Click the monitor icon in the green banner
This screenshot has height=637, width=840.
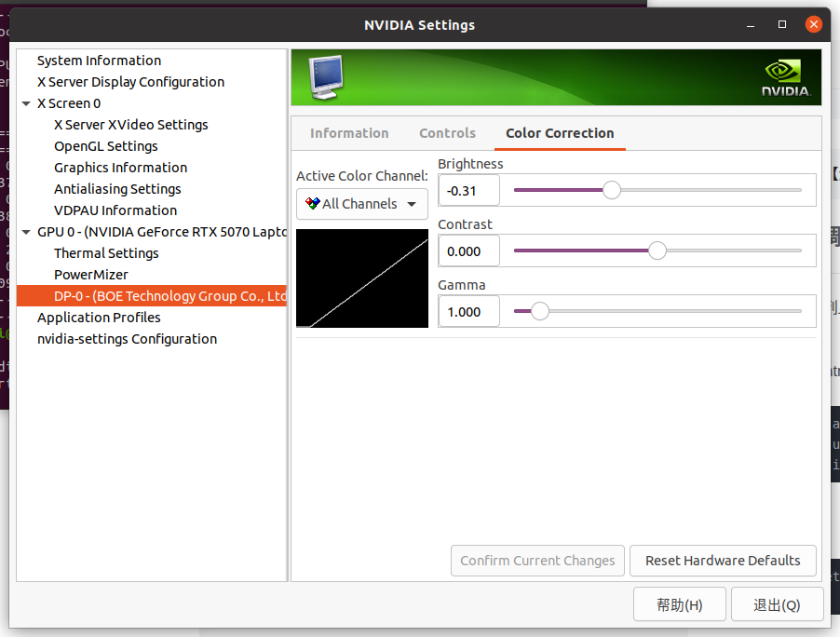click(326, 77)
